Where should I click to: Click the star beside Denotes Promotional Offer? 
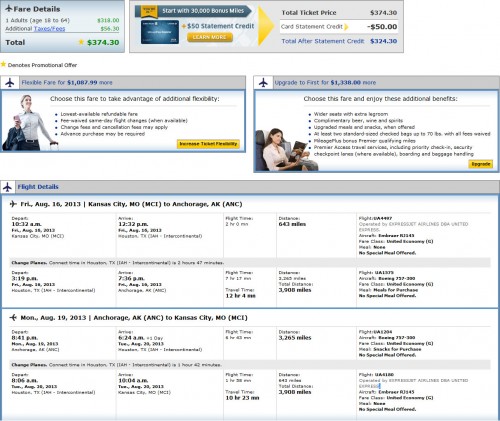coord(3,64)
